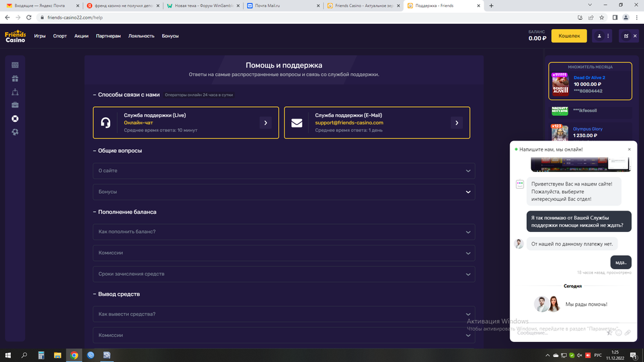Open the slot machine icon in left sidebar

point(15,65)
